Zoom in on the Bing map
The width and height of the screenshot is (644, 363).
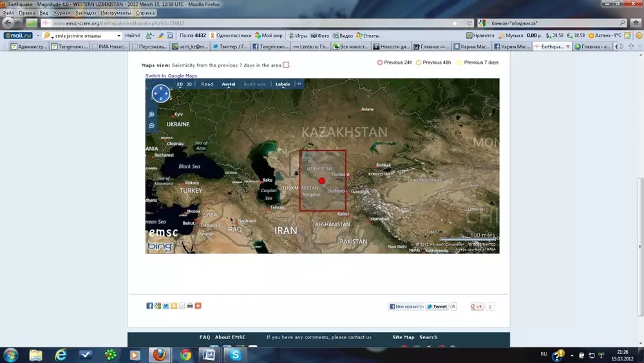pyautogui.click(x=151, y=114)
